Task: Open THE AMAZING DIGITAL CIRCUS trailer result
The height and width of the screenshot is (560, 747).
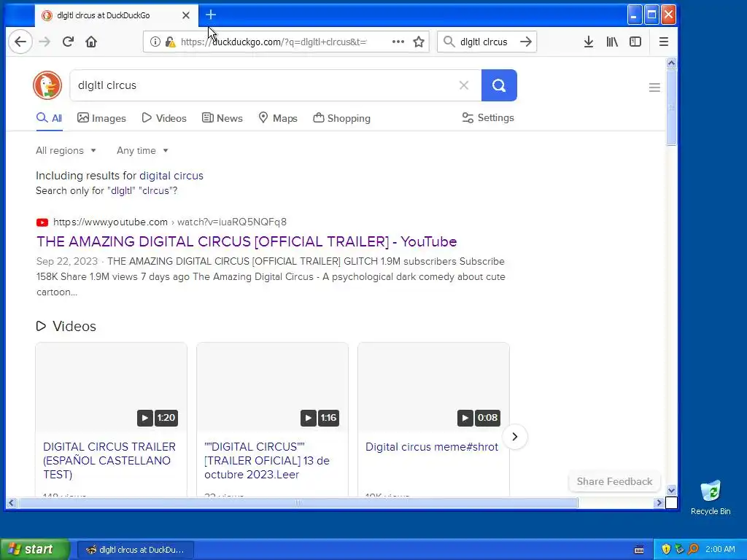Action: coord(247,241)
